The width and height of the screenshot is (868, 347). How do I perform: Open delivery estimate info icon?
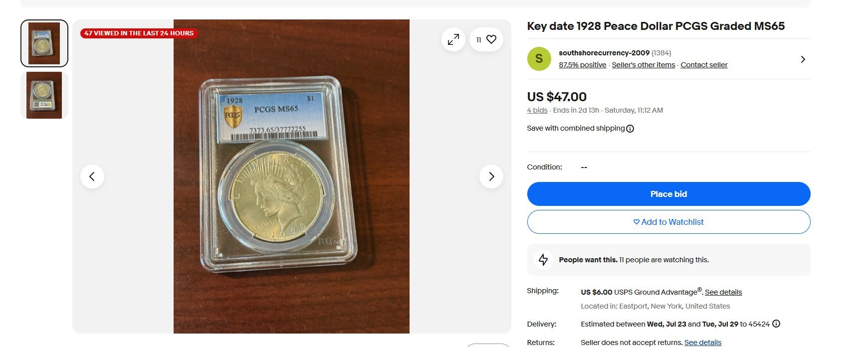(x=776, y=324)
